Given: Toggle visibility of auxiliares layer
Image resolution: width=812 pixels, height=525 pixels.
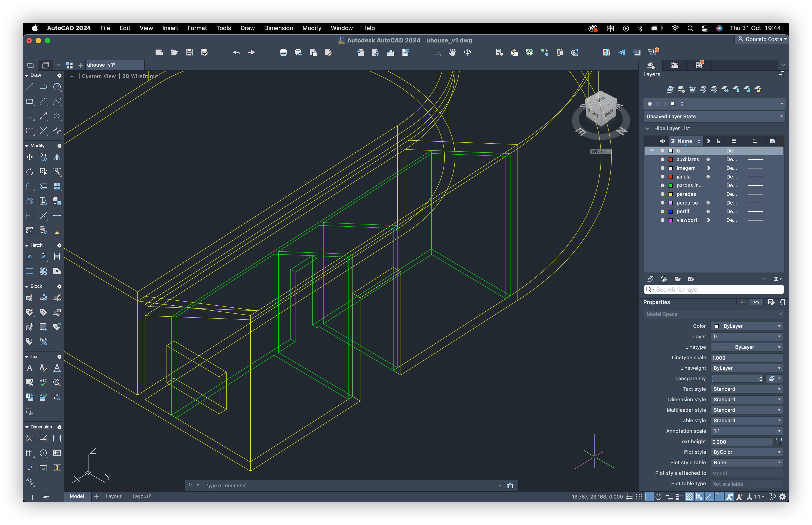Looking at the screenshot, I should click(662, 159).
